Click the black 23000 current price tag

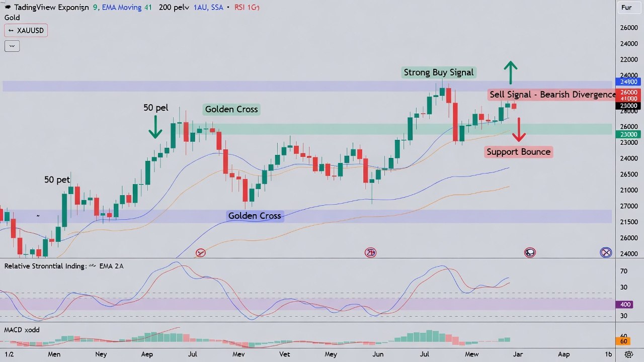(629, 106)
